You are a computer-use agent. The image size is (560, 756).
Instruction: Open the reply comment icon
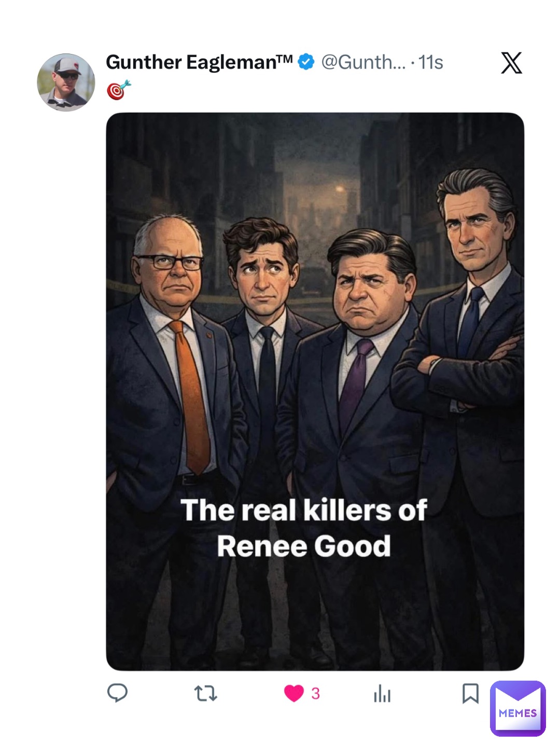click(117, 693)
